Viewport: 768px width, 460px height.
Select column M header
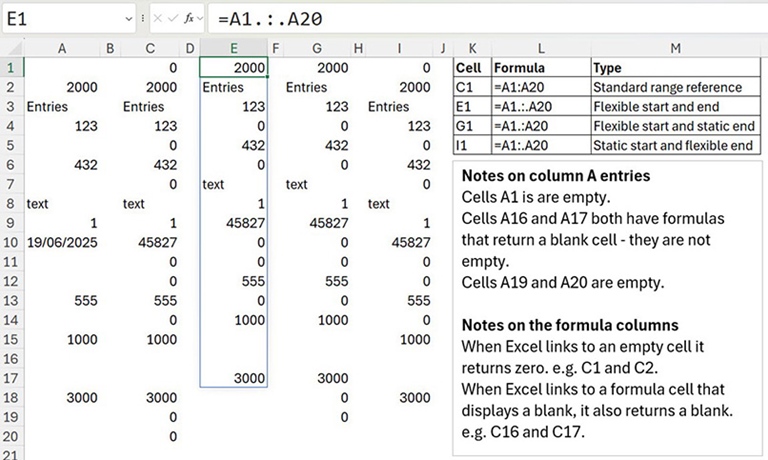(675, 48)
